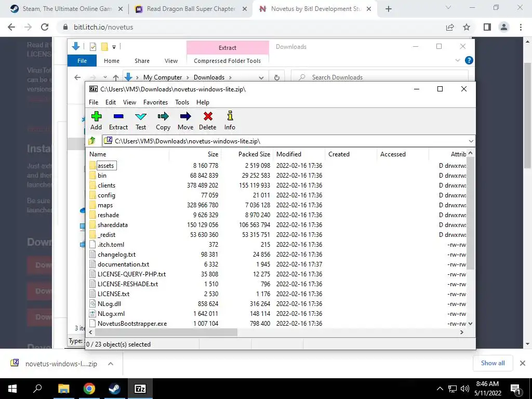The width and height of the screenshot is (532, 399).
Task: Select the NLog.dll file icon
Action: tap(92, 303)
